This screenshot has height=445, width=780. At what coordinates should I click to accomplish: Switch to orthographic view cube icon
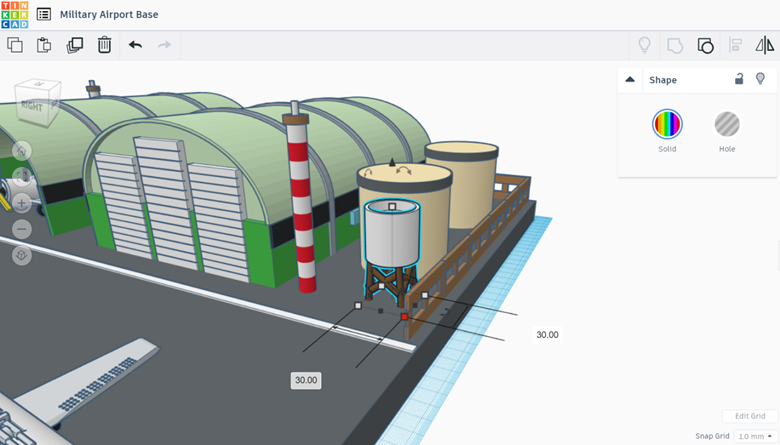(21, 255)
